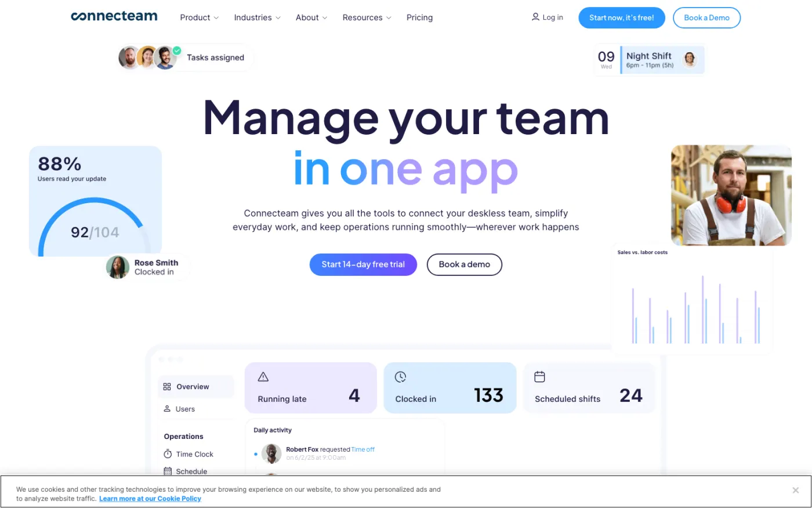Viewport: 812px width, 508px height.
Task: Click the 88% Users read your update text
Action: coord(72,168)
